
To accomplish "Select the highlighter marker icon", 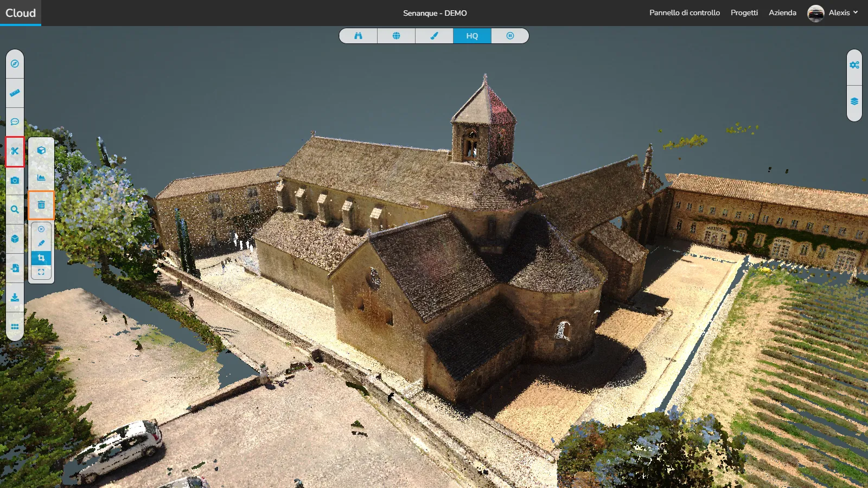I will 41,243.
